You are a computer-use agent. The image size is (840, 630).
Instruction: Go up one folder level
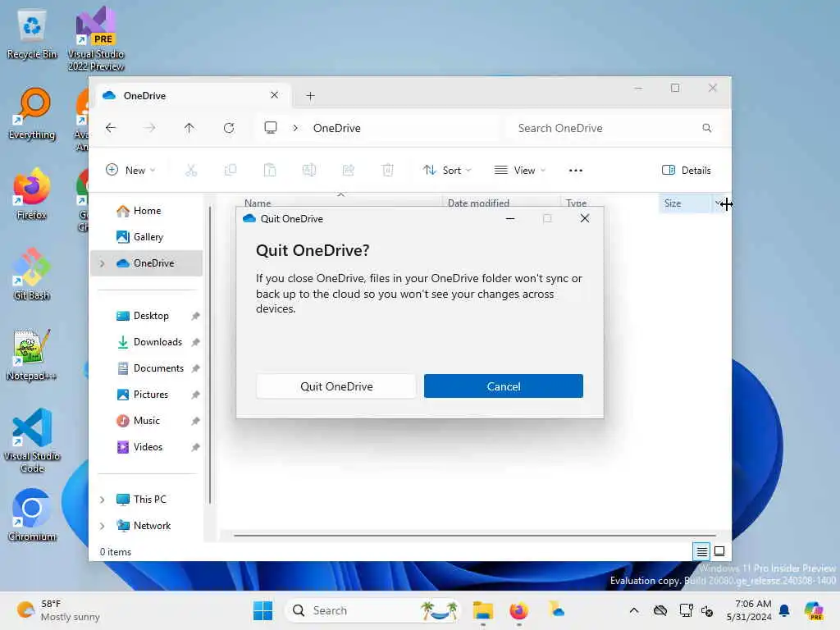(x=189, y=128)
